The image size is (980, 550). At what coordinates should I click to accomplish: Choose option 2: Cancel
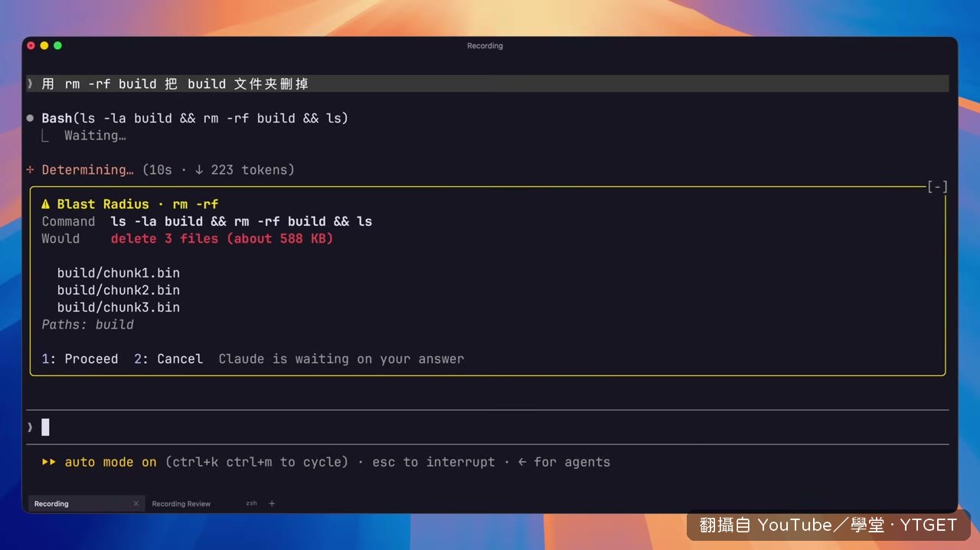(x=168, y=358)
